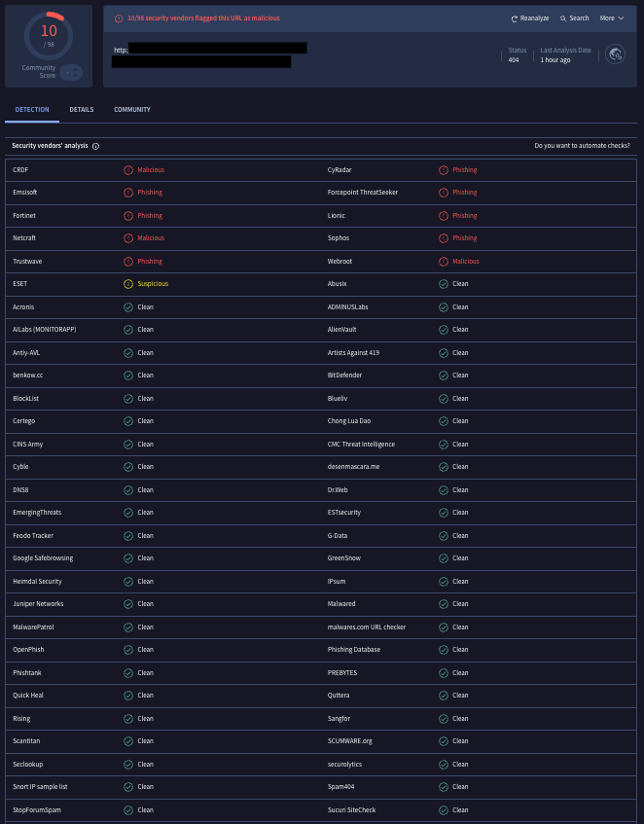This screenshot has width=644, height=824.
Task: Click the securolytics vendor name
Action: pos(344,764)
